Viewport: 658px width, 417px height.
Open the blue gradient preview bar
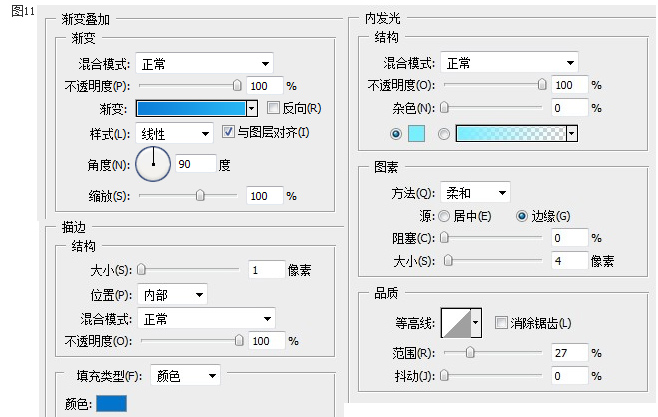190,108
